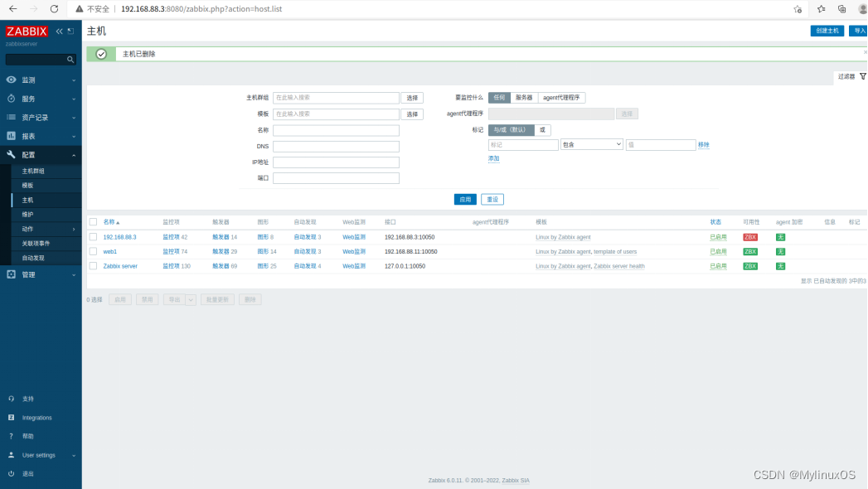Click the headset icon for 支持

tap(11, 399)
